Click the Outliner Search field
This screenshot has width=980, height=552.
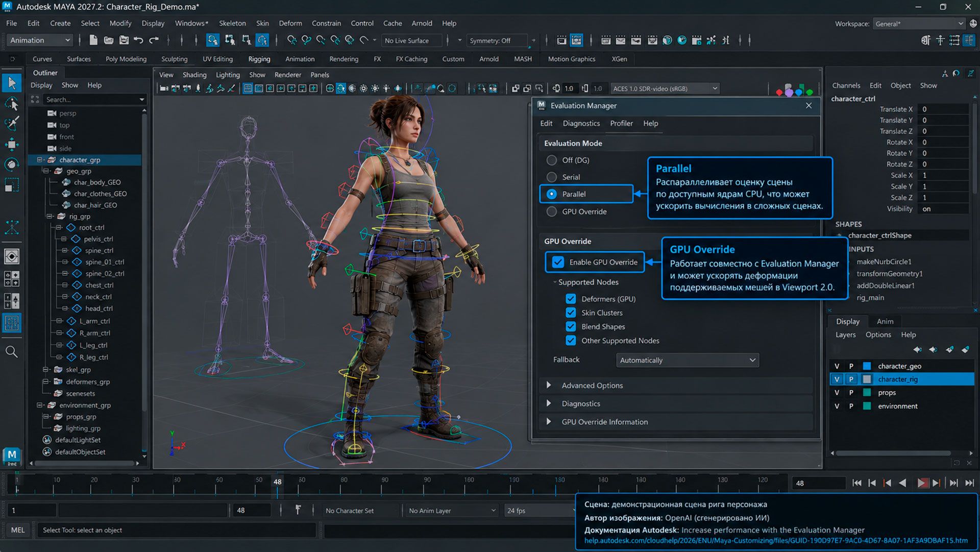pos(94,100)
